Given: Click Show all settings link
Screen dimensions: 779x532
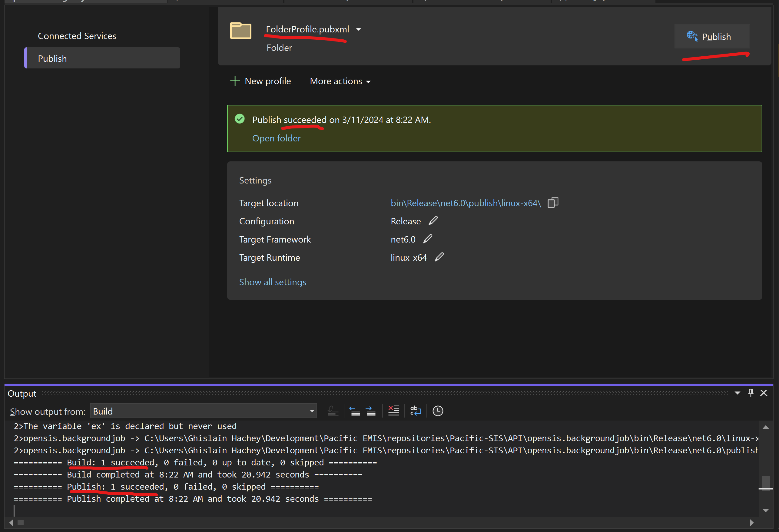Looking at the screenshot, I should point(273,282).
